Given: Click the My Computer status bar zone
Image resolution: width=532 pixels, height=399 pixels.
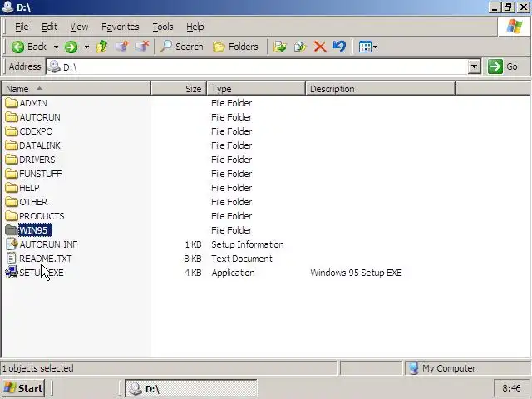Looking at the screenshot, I should [x=467, y=368].
